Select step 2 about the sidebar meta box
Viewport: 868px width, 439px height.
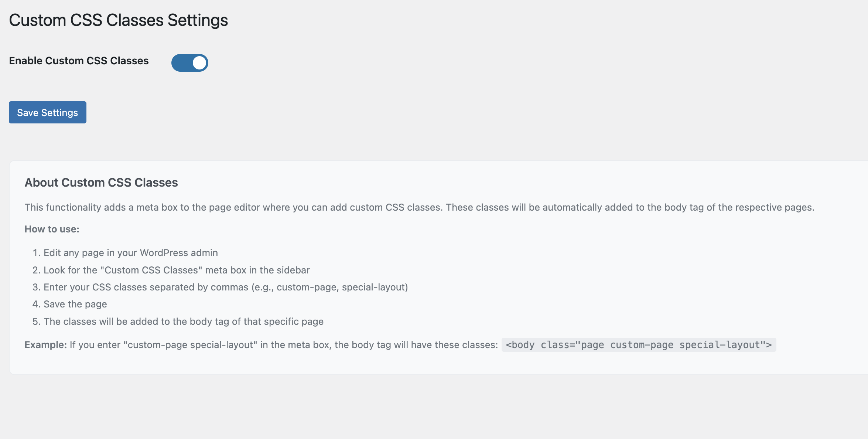(177, 270)
